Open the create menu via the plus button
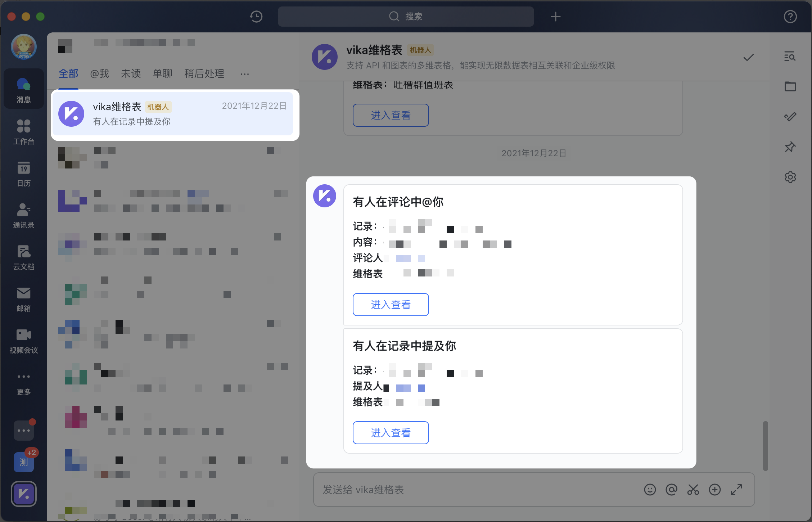The width and height of the screenshot is (812, 522). (x=555, y=17)
